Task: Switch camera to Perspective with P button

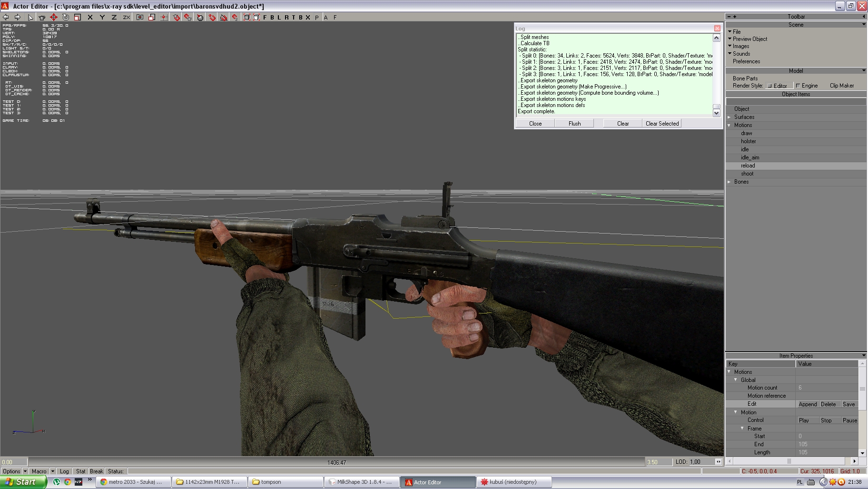Action: point(317,17)
